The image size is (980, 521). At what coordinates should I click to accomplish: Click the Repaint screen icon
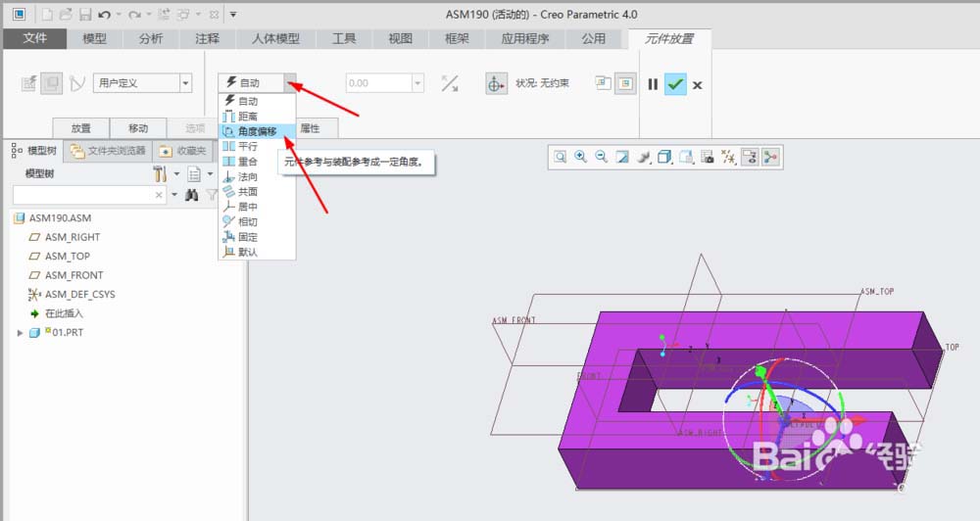pyautogui.click(x=622, y=157)
